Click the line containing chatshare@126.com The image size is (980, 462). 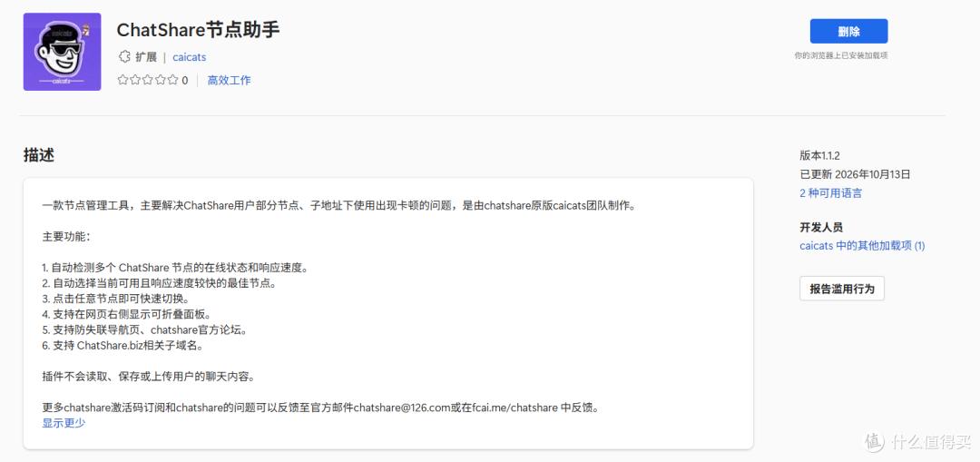click(320, 408)
